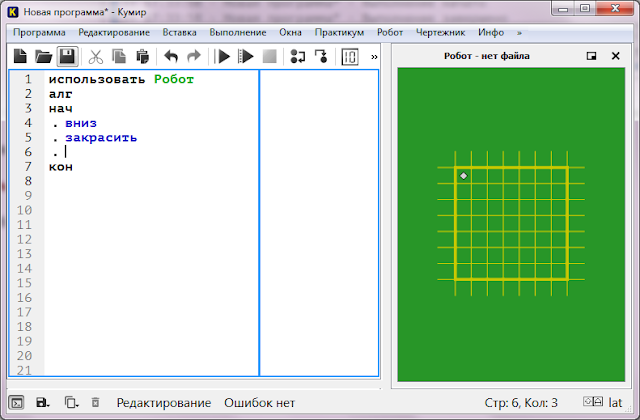
Task: Undo last edit arrow
Action: pos(171,56)
